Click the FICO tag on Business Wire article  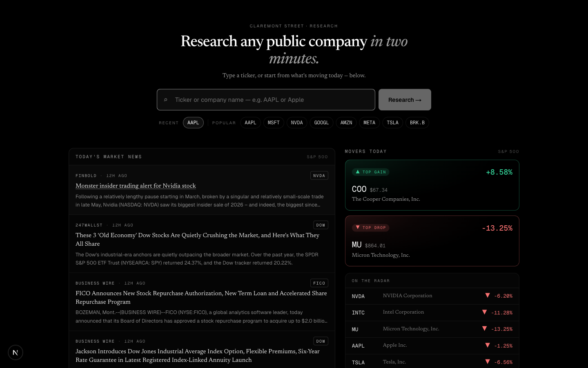[319, 283]
